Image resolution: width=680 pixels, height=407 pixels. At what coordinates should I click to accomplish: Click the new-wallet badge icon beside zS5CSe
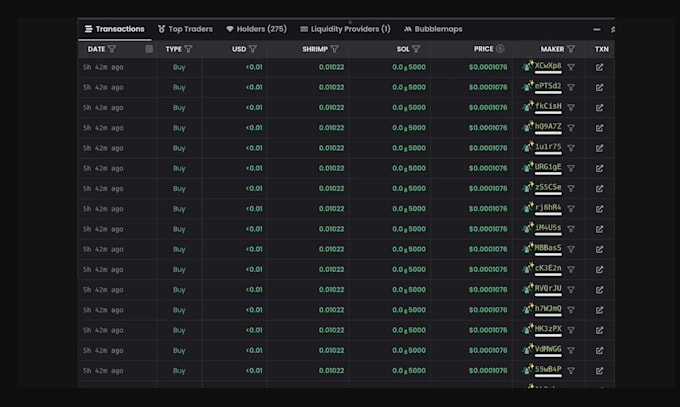pos(527,187)
